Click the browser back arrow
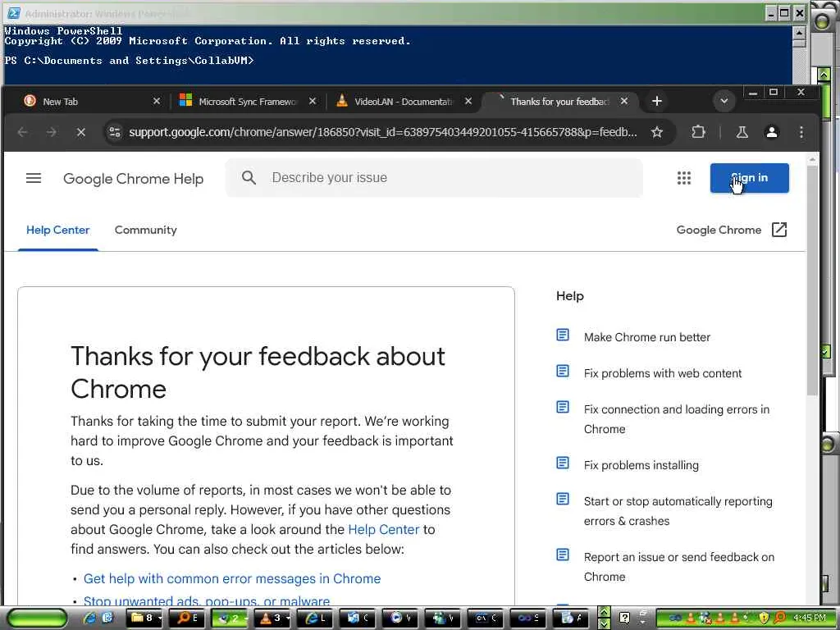Image resolution: width=840 pixels, height=630 pixels. click(x=22, y=132)
